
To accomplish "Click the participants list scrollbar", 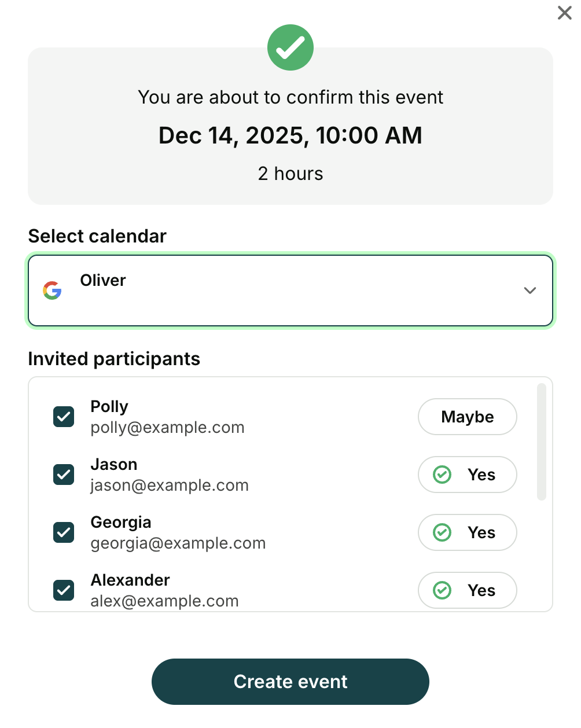I will pyautogui.click(x=542, y=442).
